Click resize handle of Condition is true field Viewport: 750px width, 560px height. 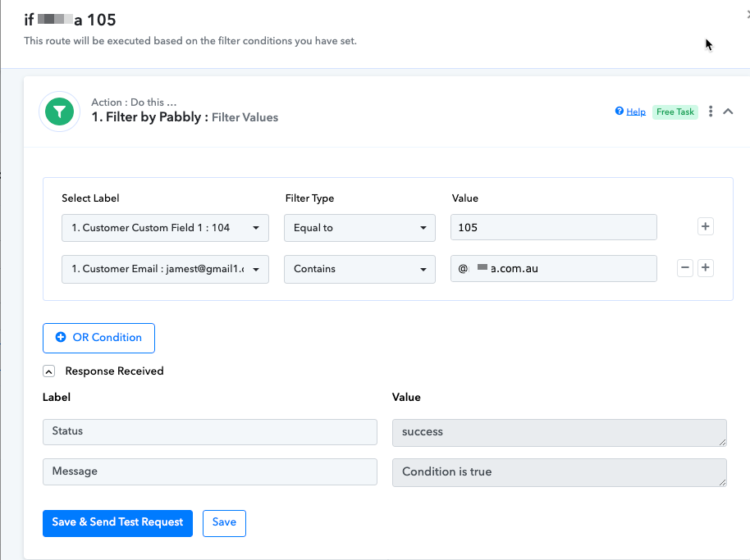click(x=722, y=483)
